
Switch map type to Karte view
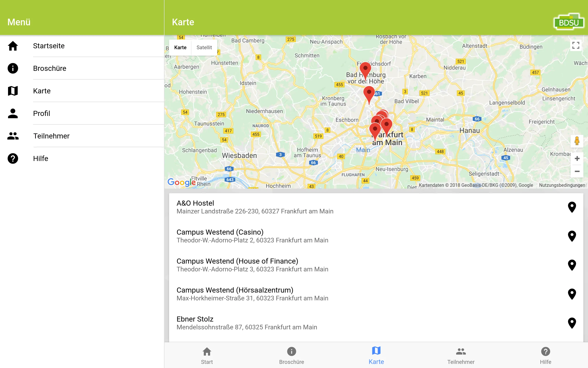[180, 47]
